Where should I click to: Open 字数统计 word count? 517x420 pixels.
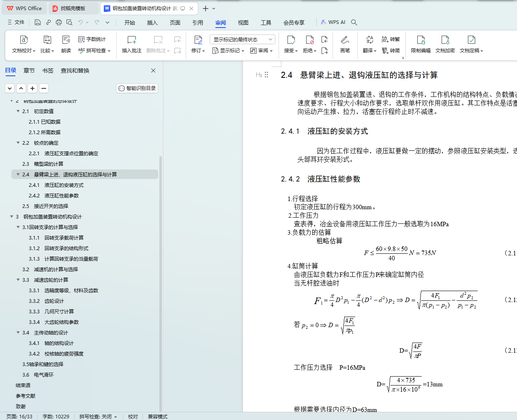point(92,39)
